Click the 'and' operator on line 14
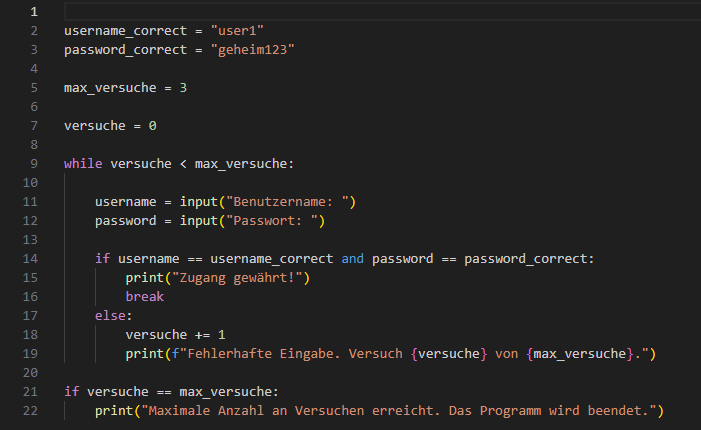The height and width of the screenshot is (430, 701). 352,258
